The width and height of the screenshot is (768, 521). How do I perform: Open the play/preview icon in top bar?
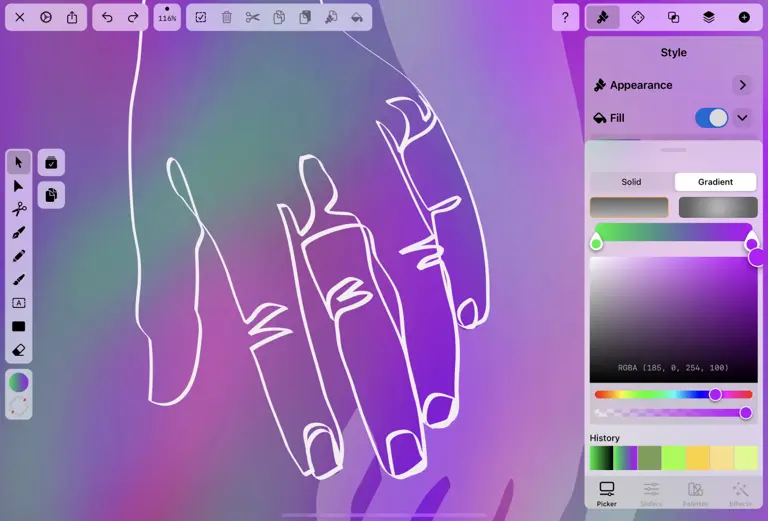[46, 18]
